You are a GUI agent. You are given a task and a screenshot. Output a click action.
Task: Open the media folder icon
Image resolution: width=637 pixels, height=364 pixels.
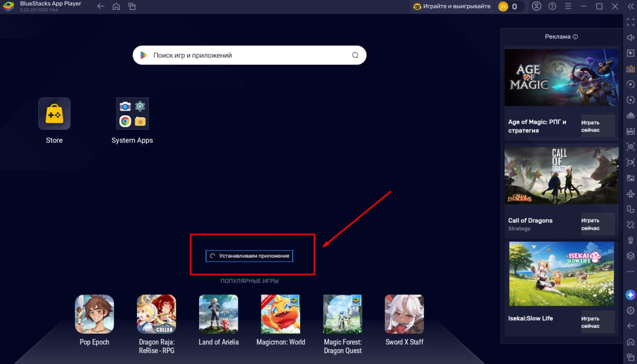tap(631, 178)
